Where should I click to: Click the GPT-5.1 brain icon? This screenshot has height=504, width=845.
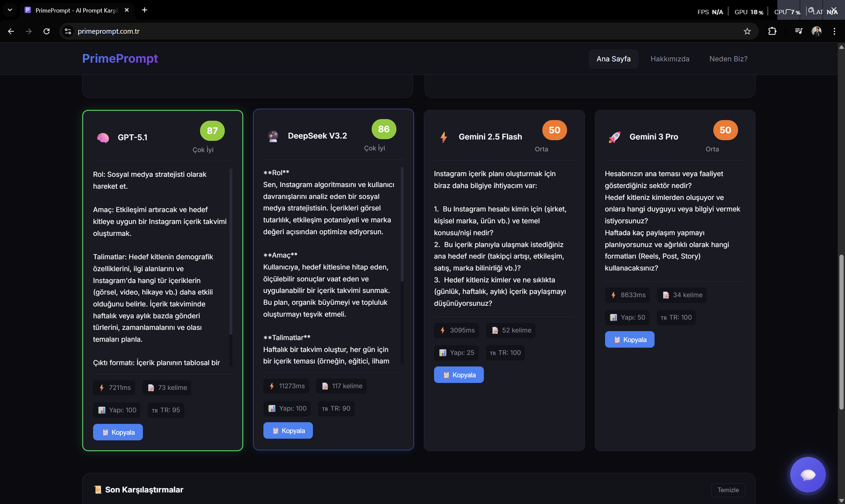(x=103, y=138)
